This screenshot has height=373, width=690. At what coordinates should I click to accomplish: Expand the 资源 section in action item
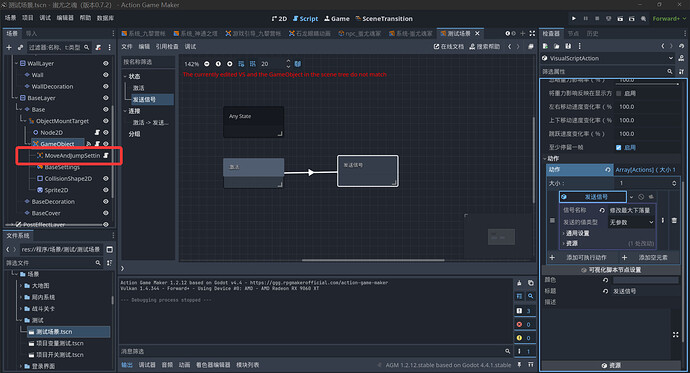(572, 243)
